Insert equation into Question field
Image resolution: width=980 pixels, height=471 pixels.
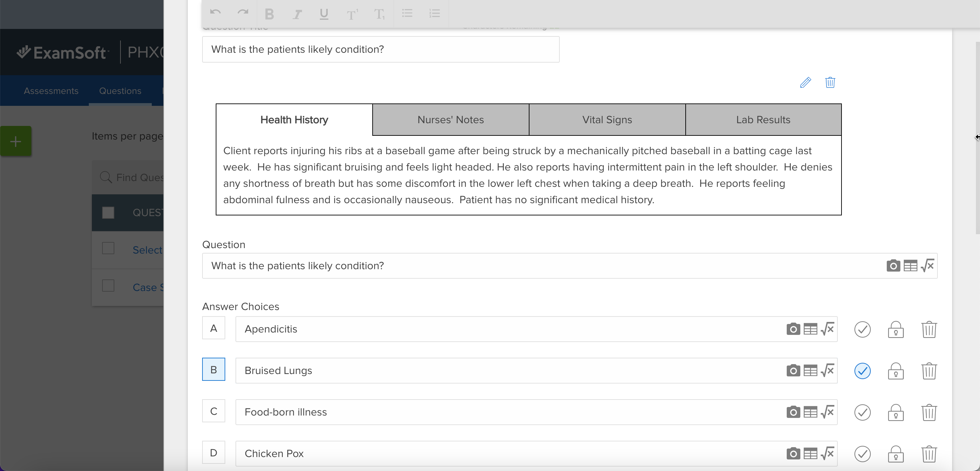(x=928, y=265)
